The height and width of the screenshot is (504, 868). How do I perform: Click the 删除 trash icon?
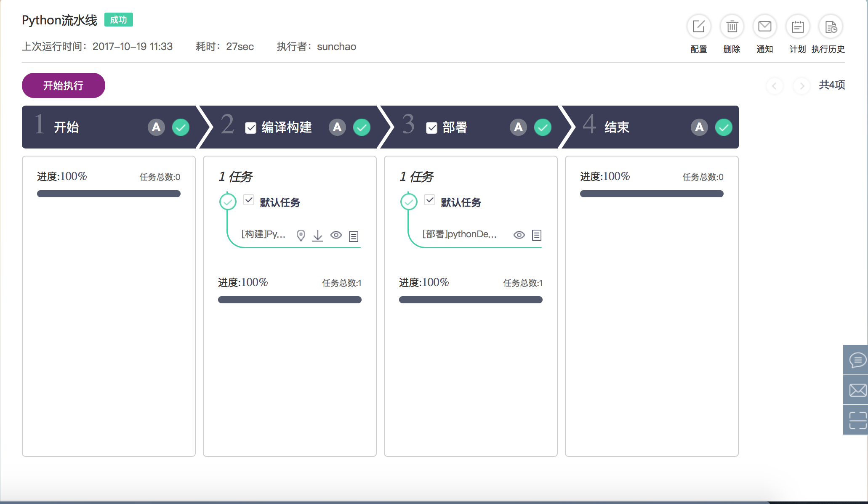[732, 27]
